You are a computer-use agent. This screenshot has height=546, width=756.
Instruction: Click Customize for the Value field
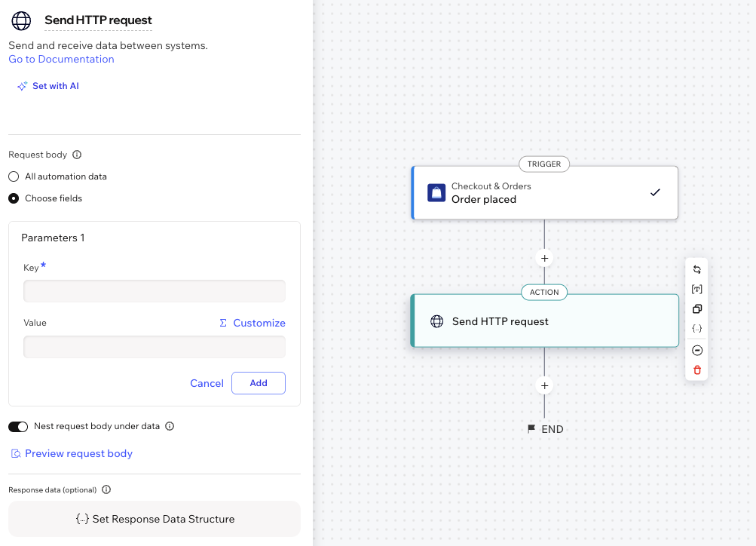[x=259, y=323]
